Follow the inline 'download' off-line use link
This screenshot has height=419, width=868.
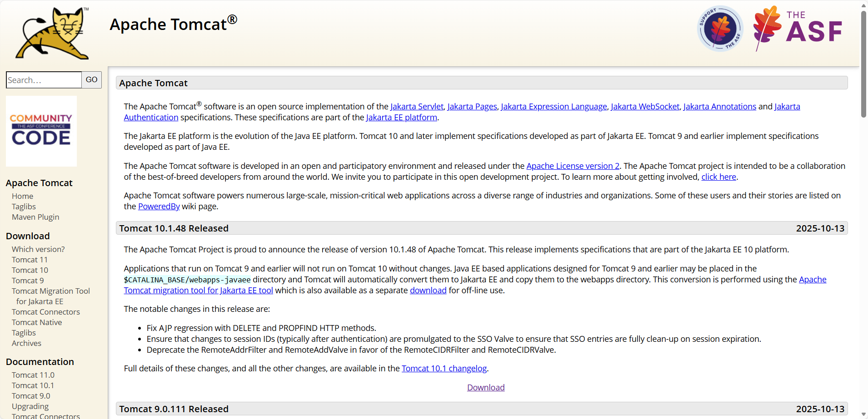click(x=428, y=291)
